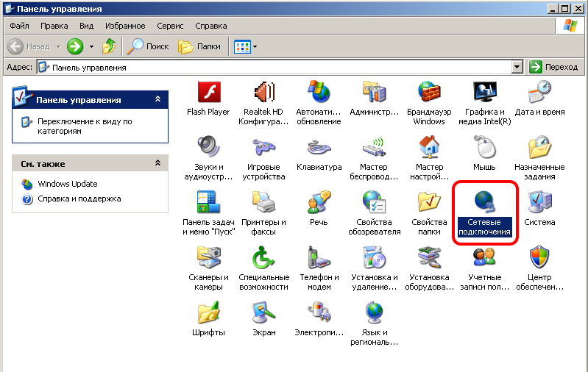
Task: Open the Файл menu
Action: (x=19, y=26)
